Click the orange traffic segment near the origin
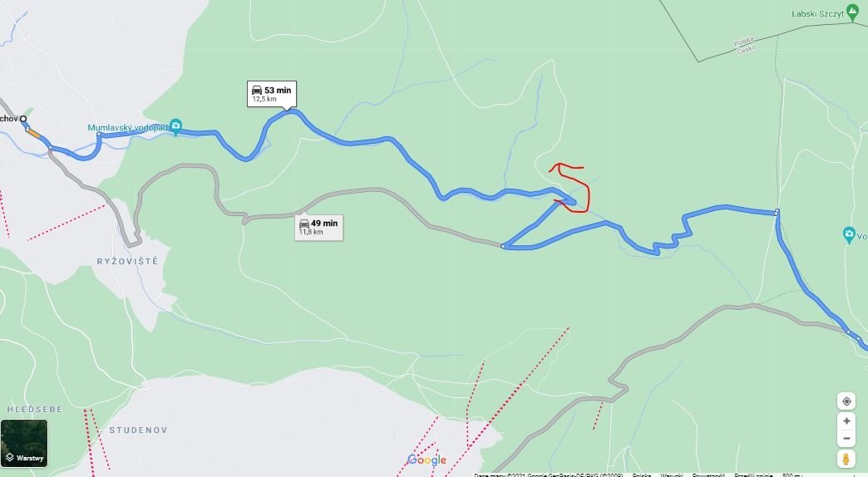The width and height of the screenshot is (868, 477). 33,133
